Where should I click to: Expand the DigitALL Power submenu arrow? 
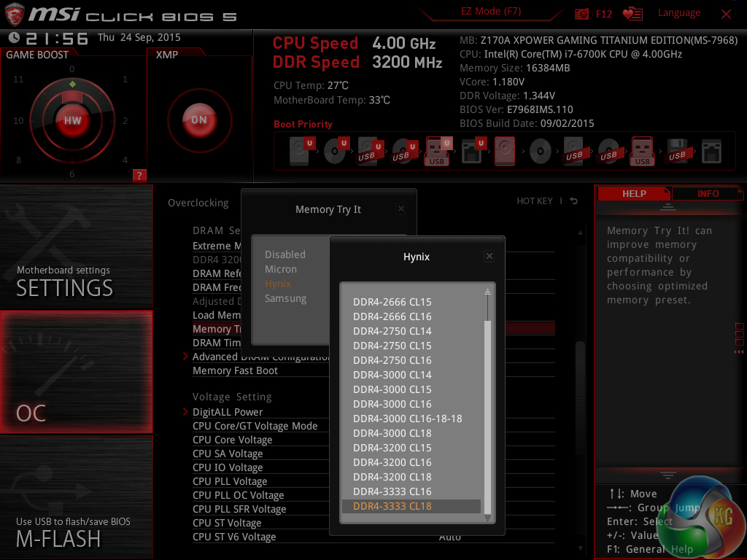[x=185, y=411]
